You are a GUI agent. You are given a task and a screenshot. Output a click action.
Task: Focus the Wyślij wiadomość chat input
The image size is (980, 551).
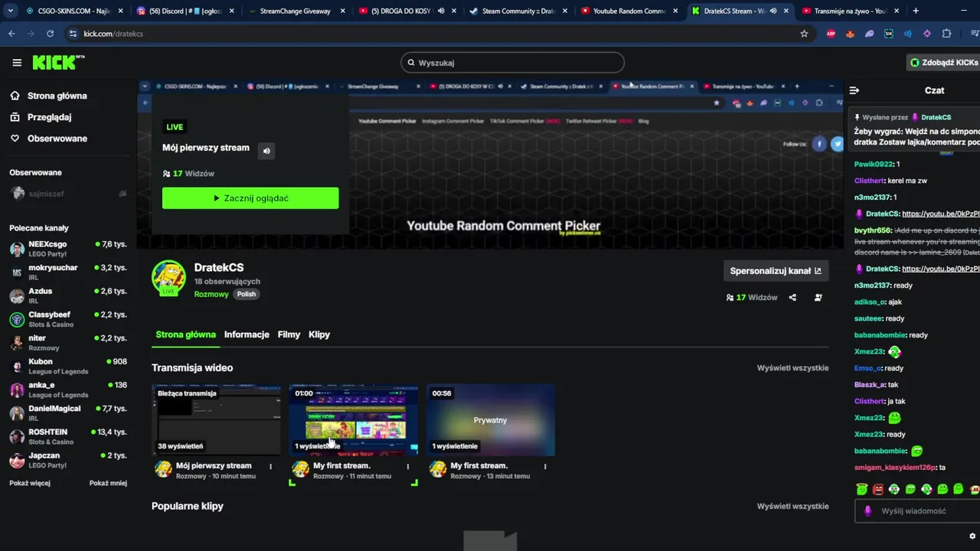919,511
